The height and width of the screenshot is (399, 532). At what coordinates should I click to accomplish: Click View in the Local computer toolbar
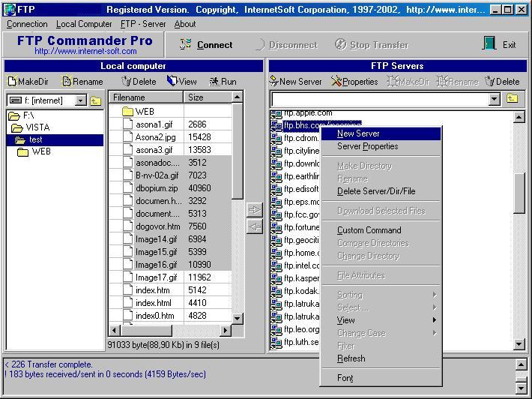tap(181, 81)
